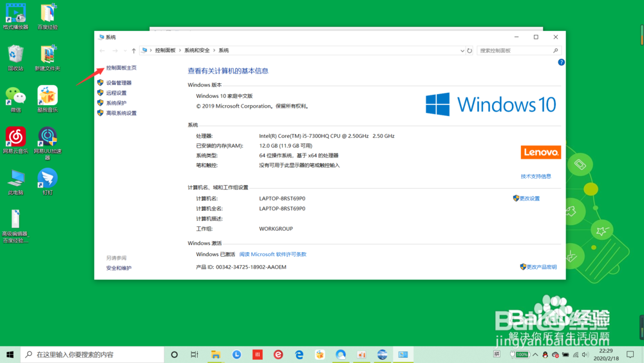
Task: Click the volume speaker tray icon
Action: coord(585,355)
